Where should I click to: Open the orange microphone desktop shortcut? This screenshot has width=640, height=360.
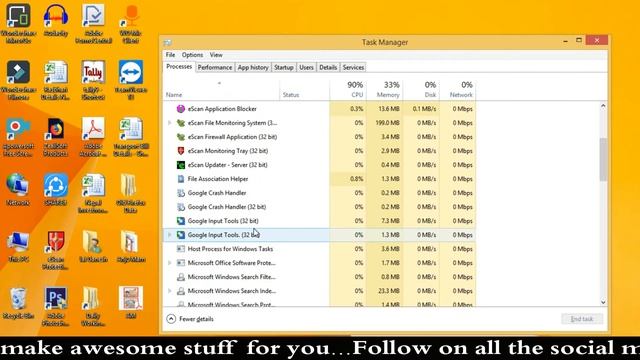131,24
